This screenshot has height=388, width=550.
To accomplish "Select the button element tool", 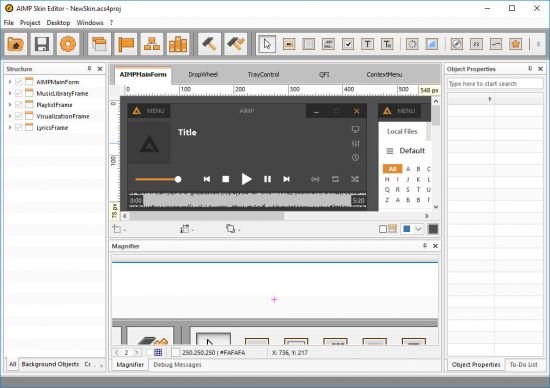I will point(289,44).
